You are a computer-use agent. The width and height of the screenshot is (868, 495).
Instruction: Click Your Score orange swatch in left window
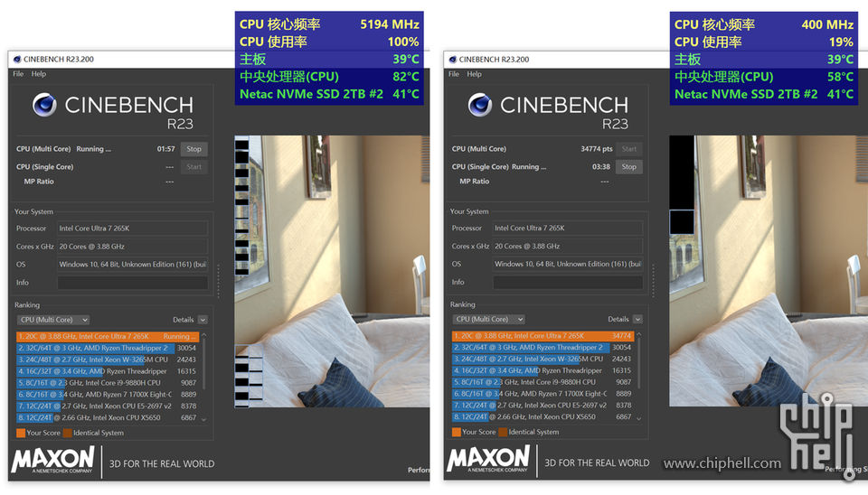coord(21,433)
